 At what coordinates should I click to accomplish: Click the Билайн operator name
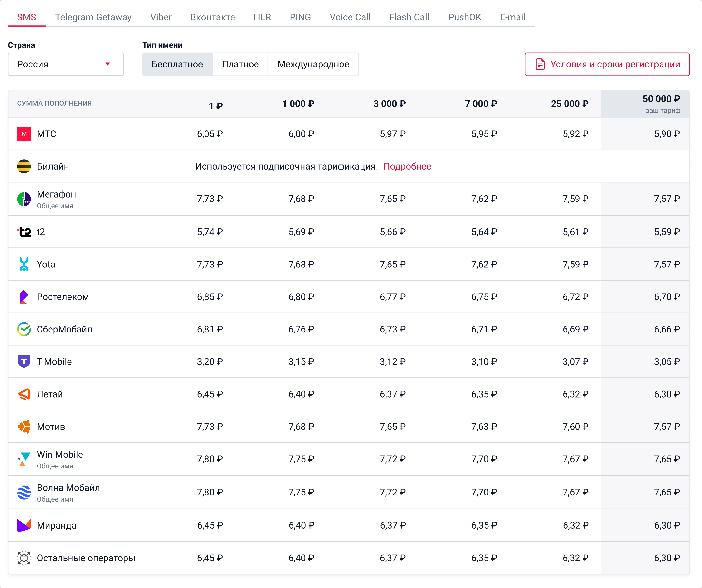(53, 166)
